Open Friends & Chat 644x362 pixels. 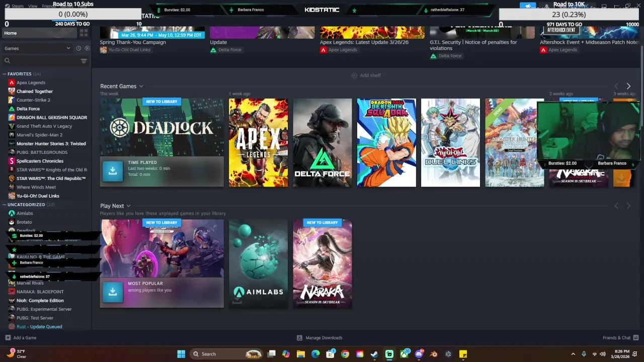(x=620, y=338)
